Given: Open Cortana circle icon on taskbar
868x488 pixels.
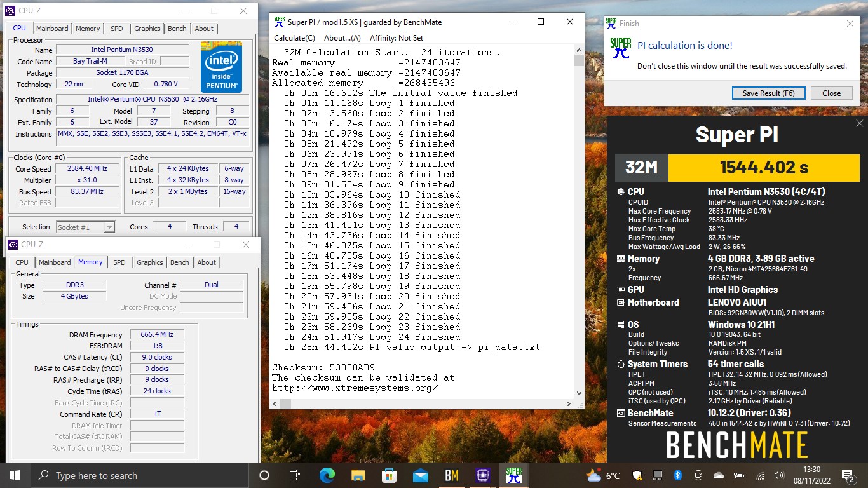Looking at the screenshot, I should 264,475.
